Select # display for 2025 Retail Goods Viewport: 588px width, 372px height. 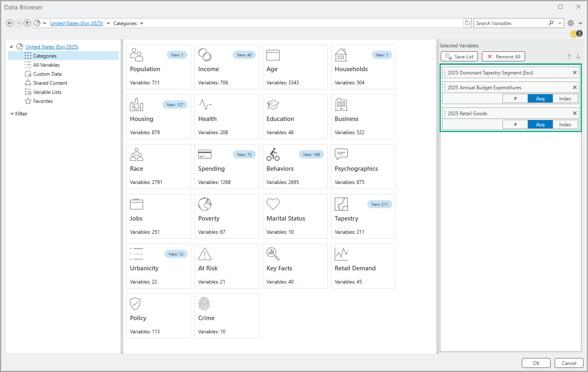515,124
